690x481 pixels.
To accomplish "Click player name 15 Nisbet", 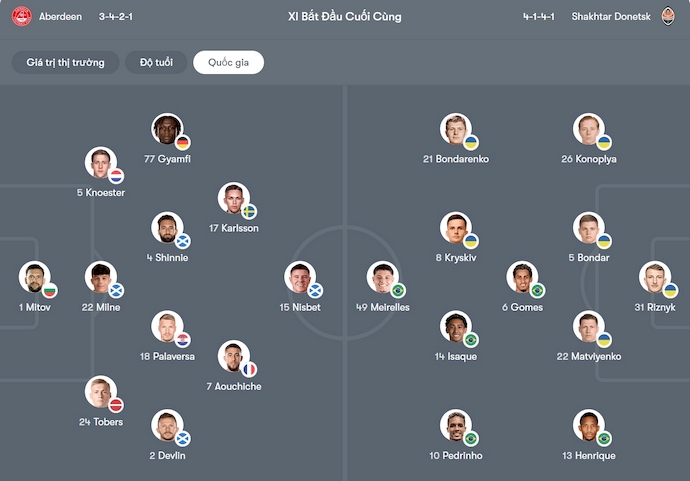I will 300,307.
